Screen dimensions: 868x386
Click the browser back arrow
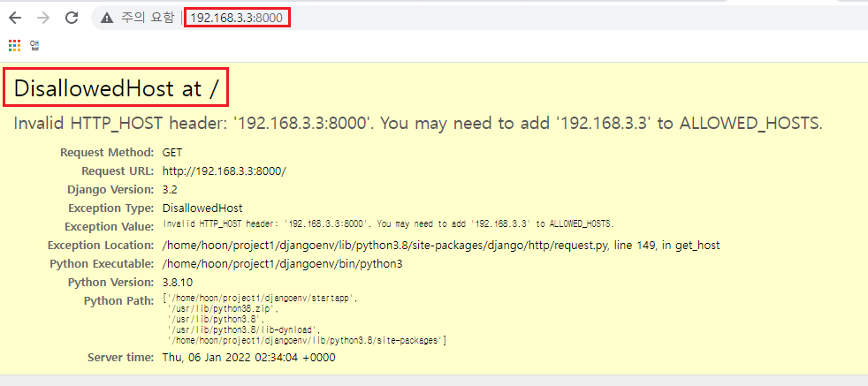point(15,18)
